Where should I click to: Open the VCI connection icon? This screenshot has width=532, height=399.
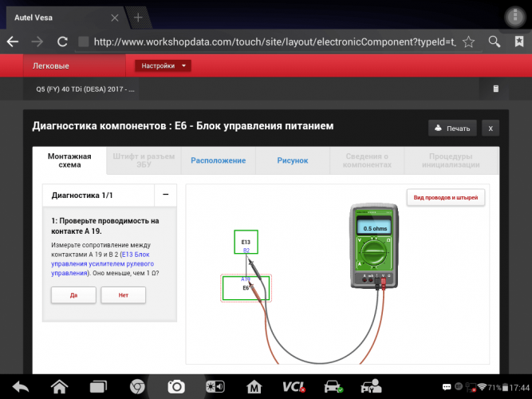pyautogui.click(x=294, y=387)
